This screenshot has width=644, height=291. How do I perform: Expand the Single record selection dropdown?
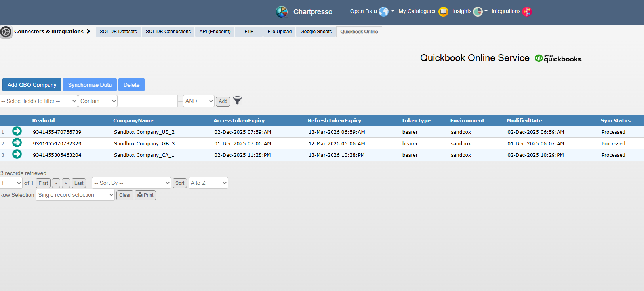click(x=75, y=195)
